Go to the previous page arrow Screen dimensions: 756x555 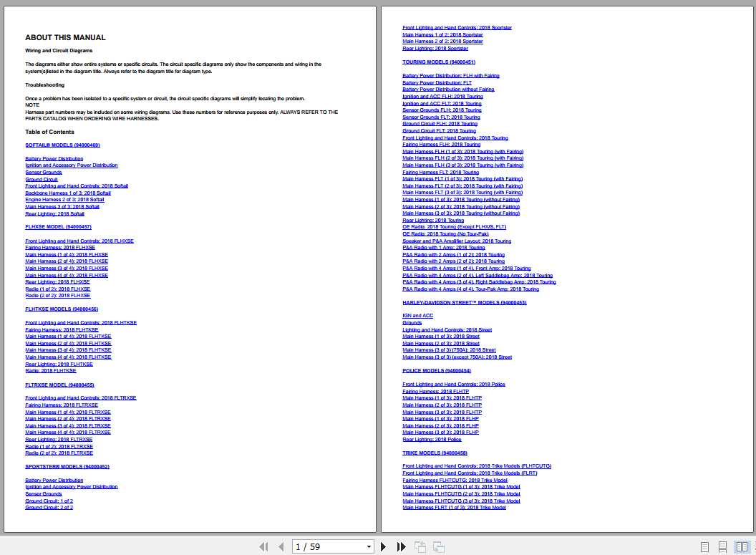click(281, 547)
